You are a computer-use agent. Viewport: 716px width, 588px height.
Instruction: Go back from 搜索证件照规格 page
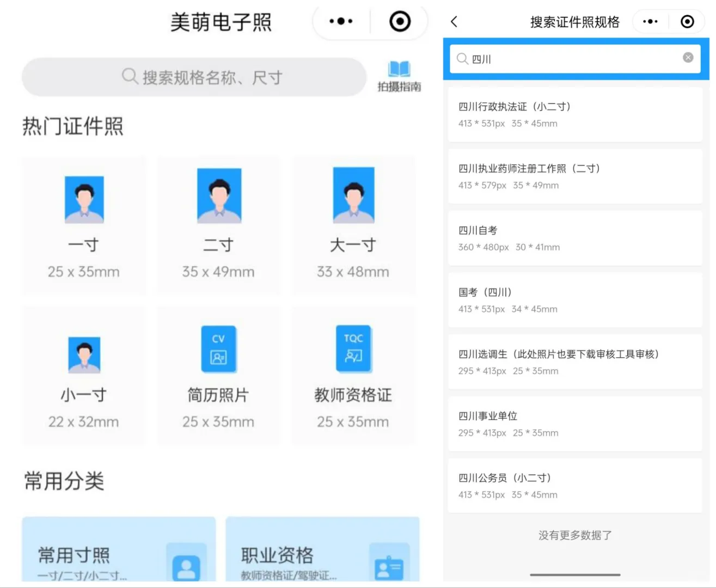pos(454,21)
